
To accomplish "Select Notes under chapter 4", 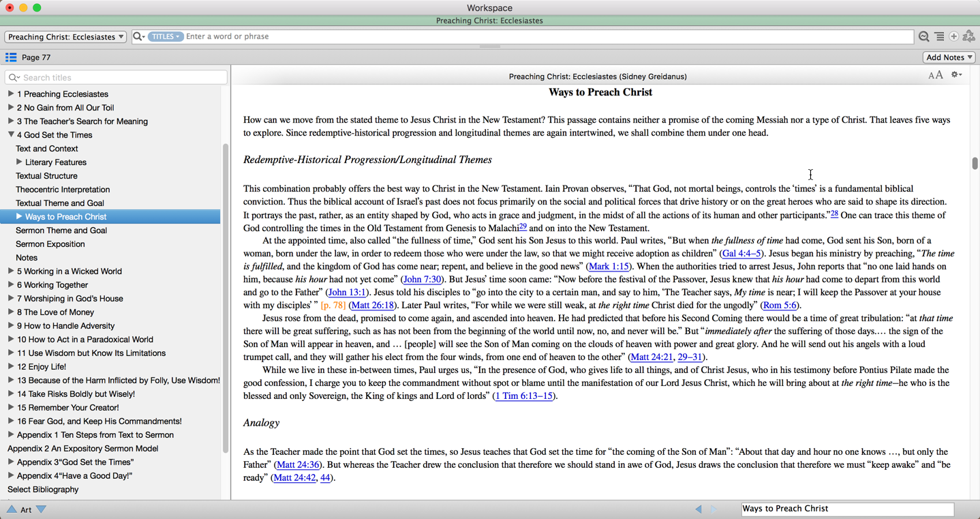I will [x=27, y=258].
